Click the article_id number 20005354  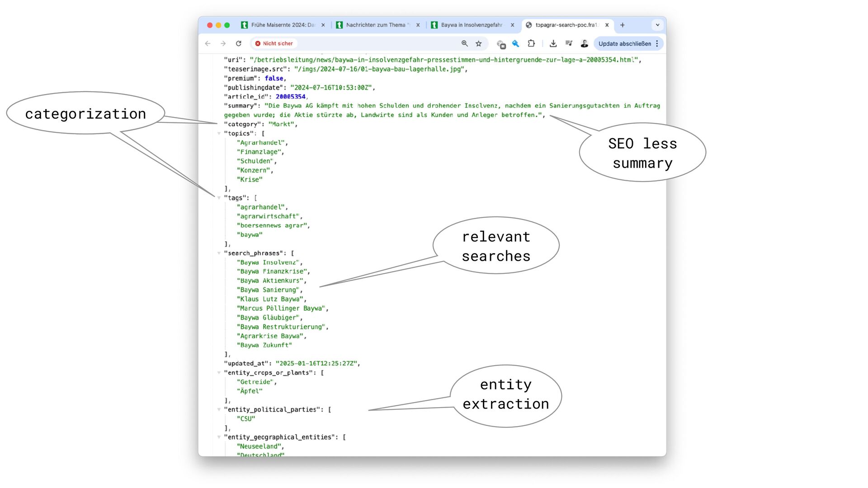[290, 97]
